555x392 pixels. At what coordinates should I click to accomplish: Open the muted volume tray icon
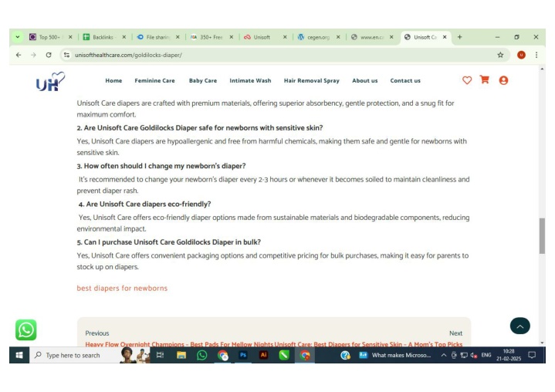tap(474, 355)
